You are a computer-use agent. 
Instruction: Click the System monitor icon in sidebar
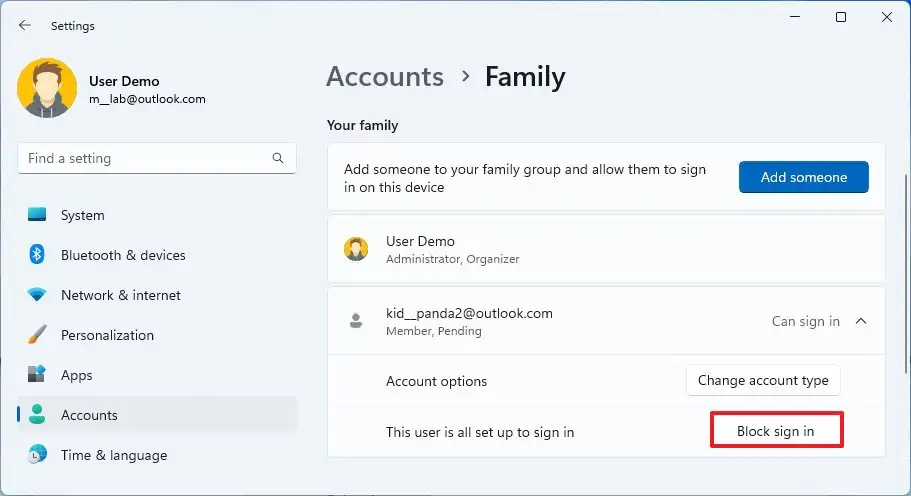37,215
